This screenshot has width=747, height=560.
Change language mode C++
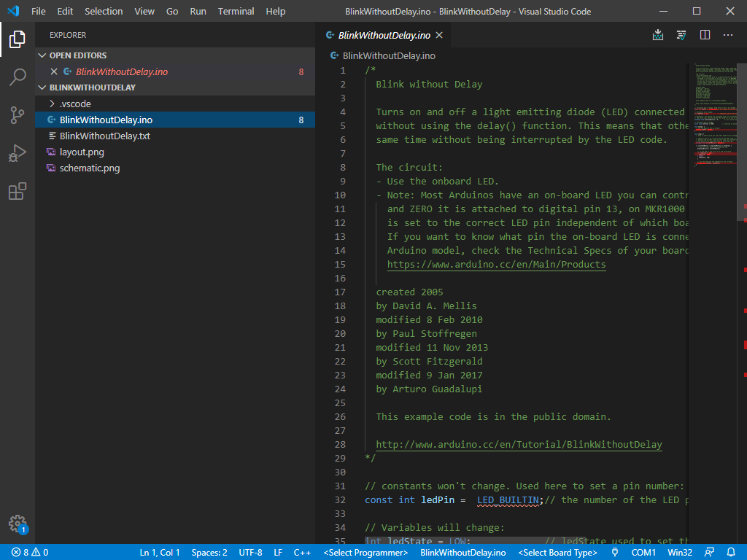[x=302, y=553]
